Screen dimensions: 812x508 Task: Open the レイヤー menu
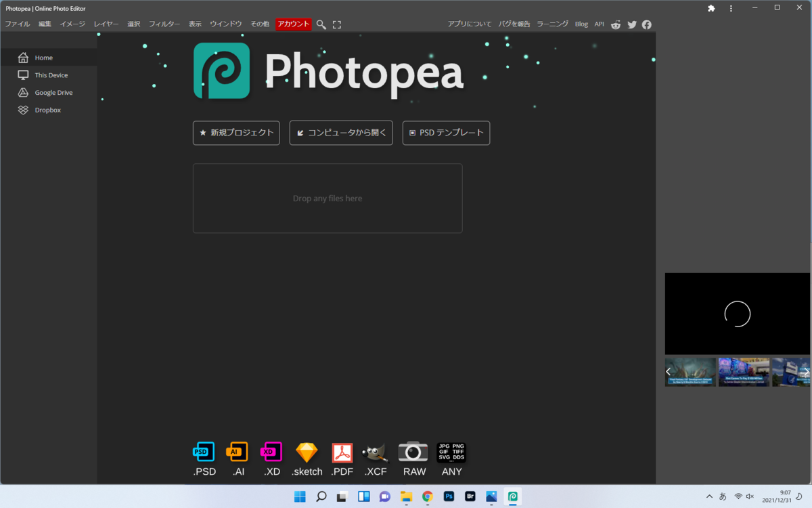106,24
